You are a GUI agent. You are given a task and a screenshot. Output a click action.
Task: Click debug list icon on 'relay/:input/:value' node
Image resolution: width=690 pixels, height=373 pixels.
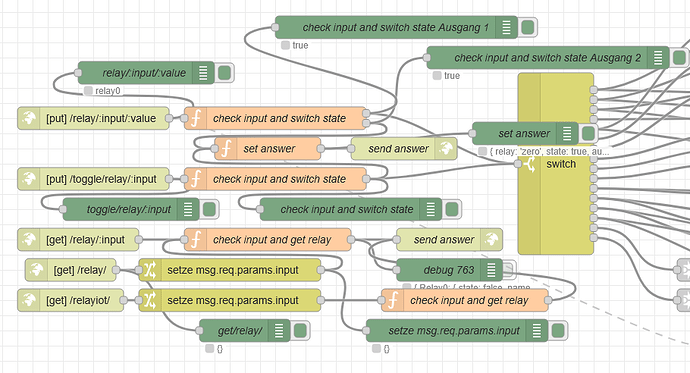pos(203,73)
